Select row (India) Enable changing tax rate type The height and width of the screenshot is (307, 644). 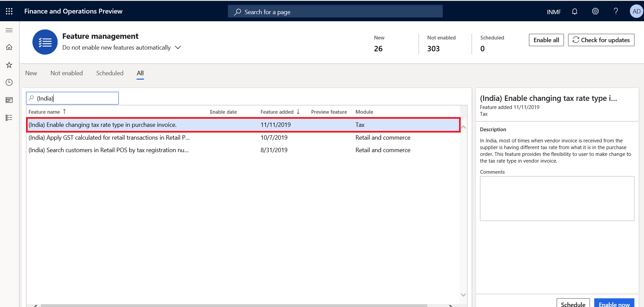tap(243, 125)
